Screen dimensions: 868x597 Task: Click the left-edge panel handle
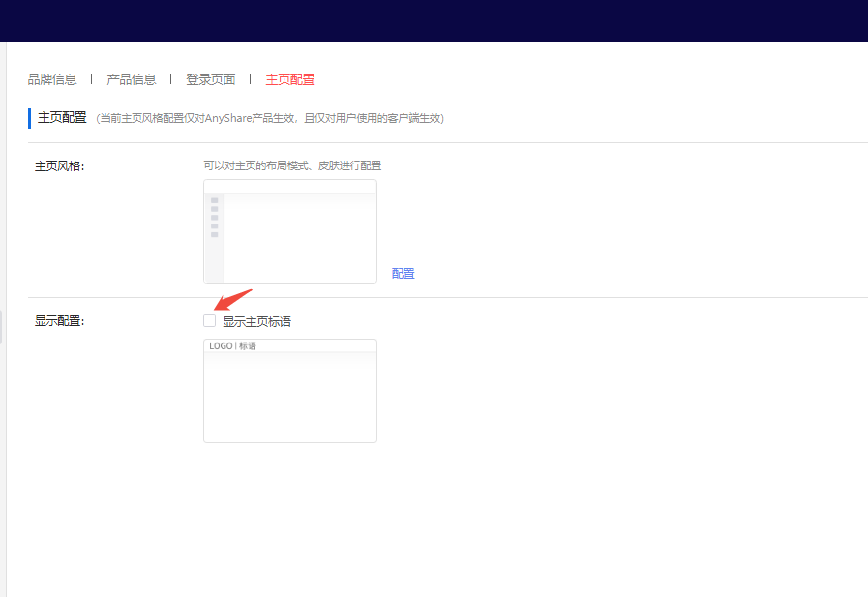tap(3, 326)
